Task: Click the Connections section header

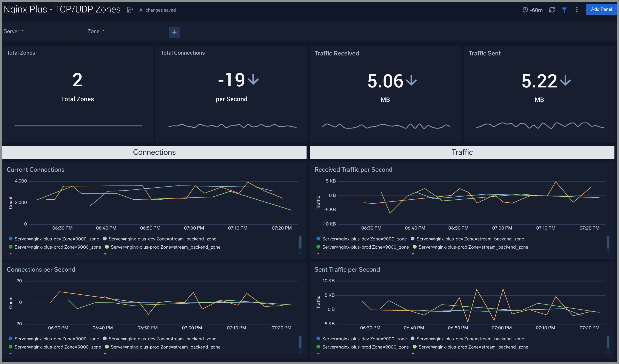Action: pyautogui.click(x=154, y=152)
